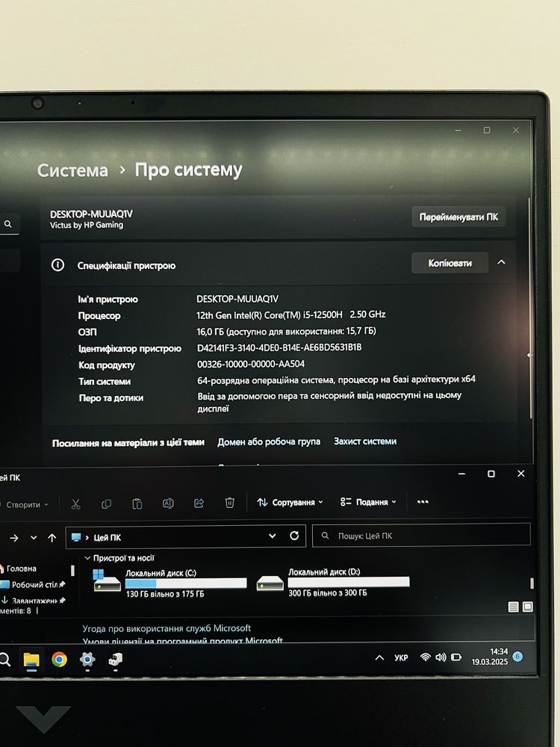Click the Copy icon in Explorer toolbar
This screenshot has height=747, width=560.
[107, 503]
